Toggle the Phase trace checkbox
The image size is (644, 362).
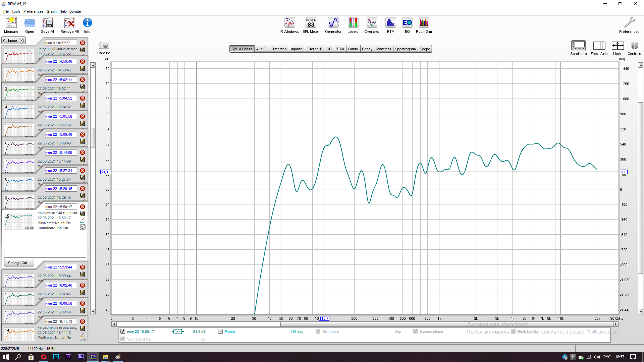220,331
